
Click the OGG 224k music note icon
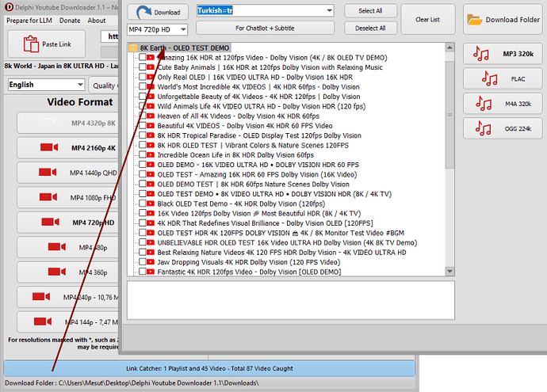[483, 128]
